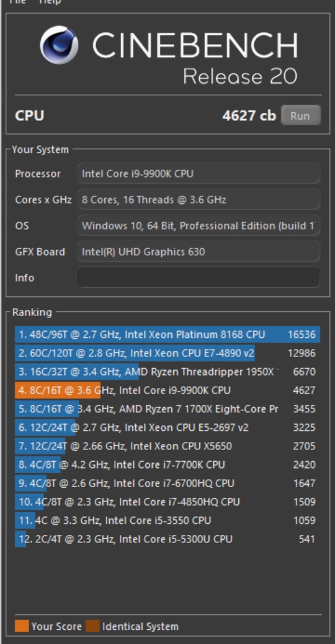Click the GFX Board field
This screenshot has height=644, width=335.
[198, 252]
